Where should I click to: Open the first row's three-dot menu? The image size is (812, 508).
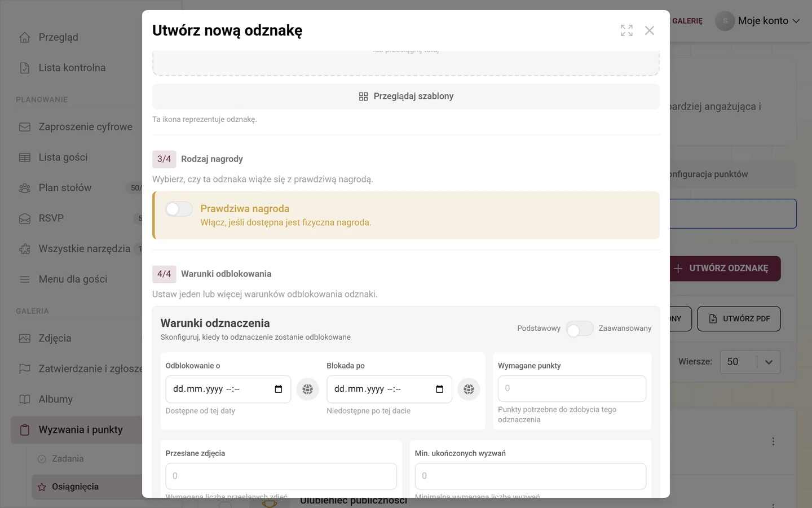coord(773,441)
